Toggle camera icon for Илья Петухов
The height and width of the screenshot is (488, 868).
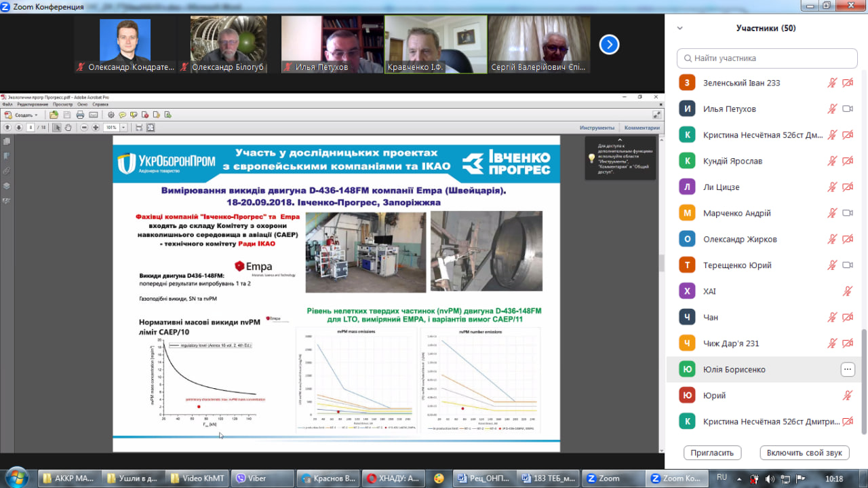coord(847,109)
